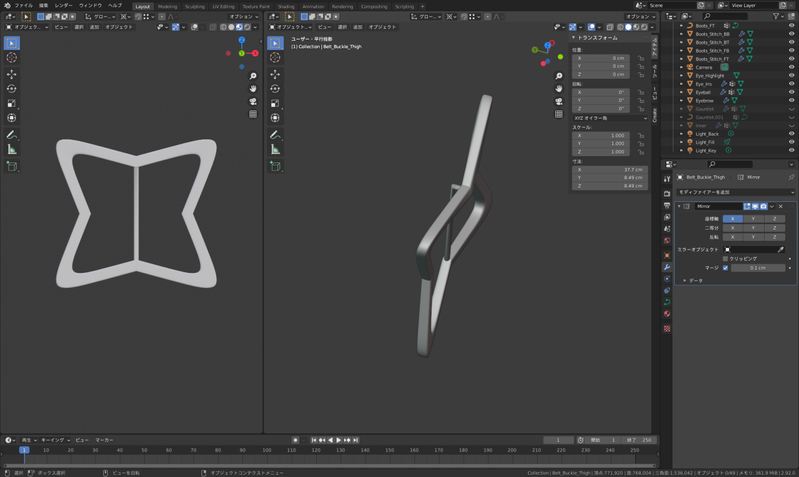Disable the Merge checkbox in Mirror modifier

click(726, 268)
